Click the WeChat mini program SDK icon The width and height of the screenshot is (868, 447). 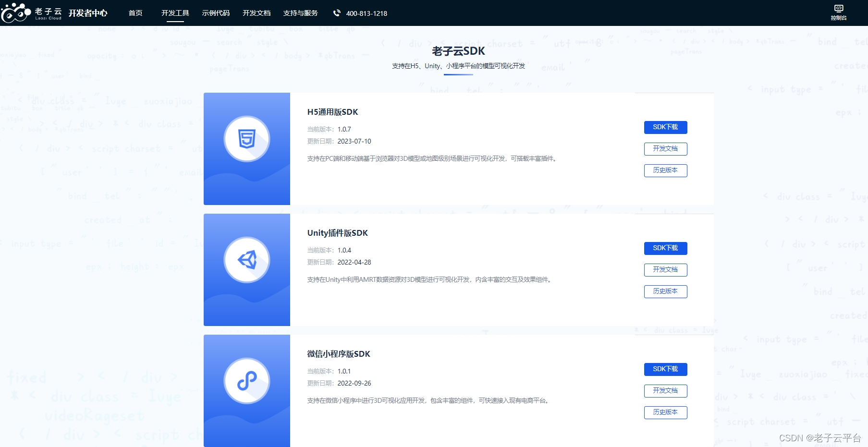pos(247,381)
